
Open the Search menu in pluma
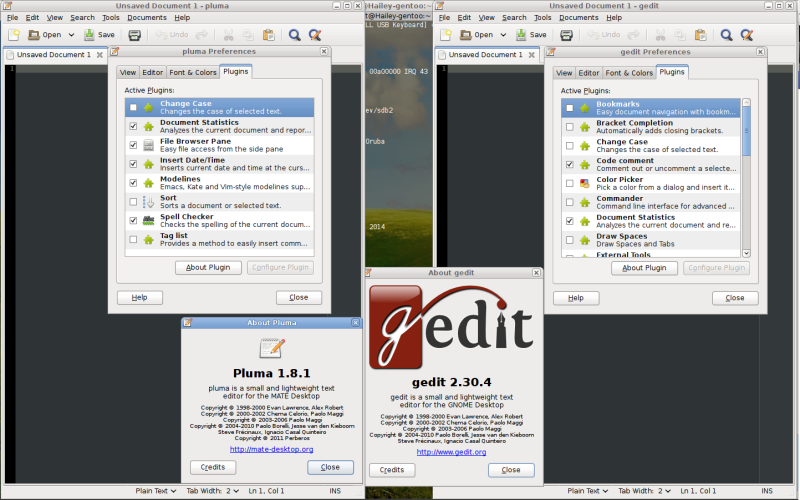tap(82, 17)
